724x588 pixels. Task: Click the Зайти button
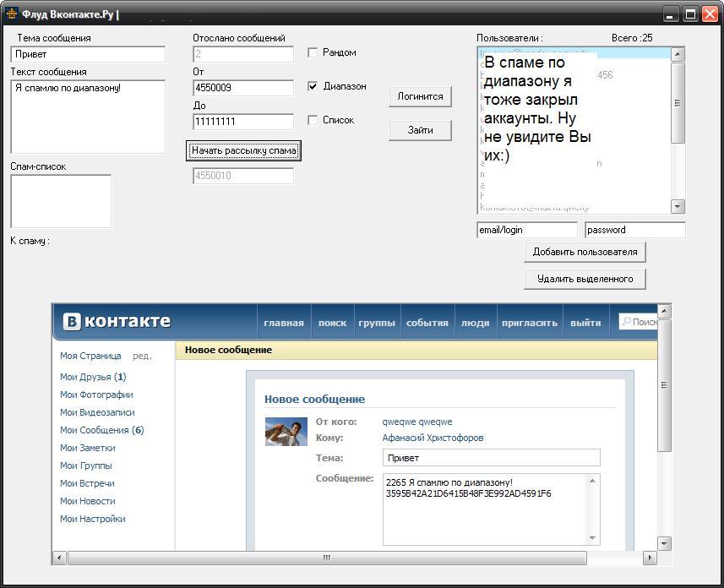tap(420, 130)
